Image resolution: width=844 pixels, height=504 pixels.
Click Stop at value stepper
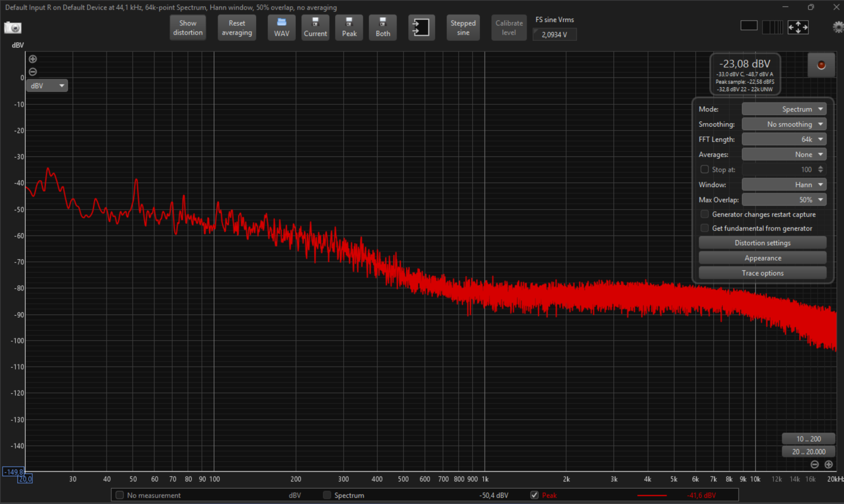click(x=821, y=169)
